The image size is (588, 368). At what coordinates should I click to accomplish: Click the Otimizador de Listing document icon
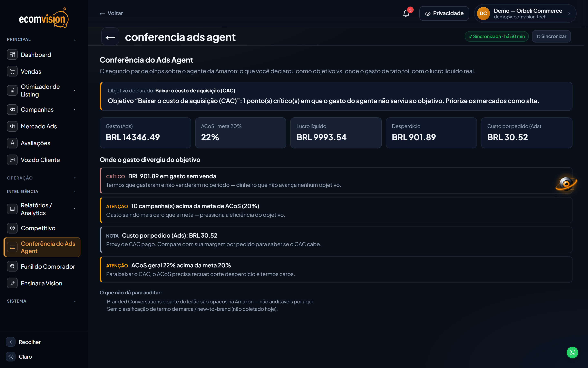tap(12, 90)
